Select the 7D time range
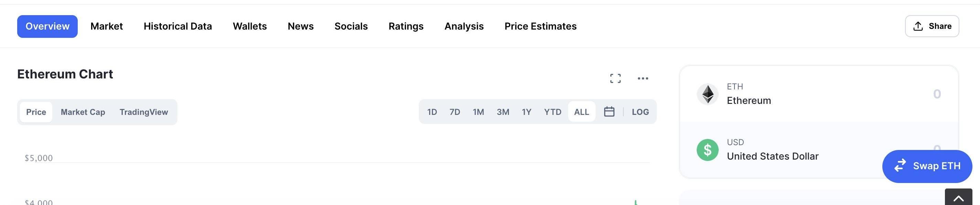The height and width of the screenshot is (205, 980). 455,112
